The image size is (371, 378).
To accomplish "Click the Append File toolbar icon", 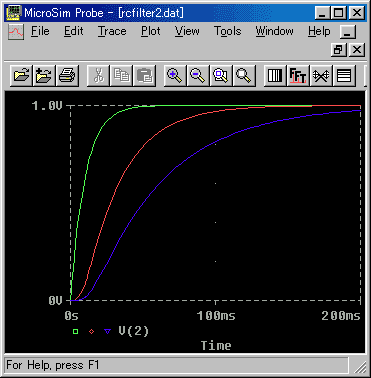I will pyautogui.click(x=44, y=76).
